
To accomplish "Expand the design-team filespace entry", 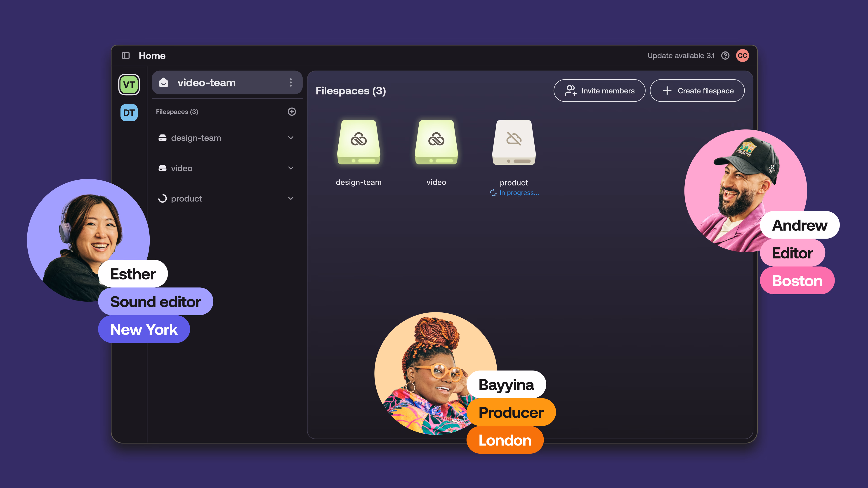I will pos(290,138).
